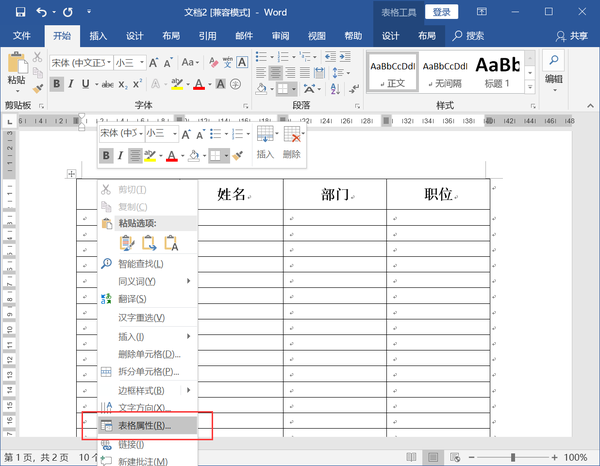Click the Clear Formatting eraser icon

point(214,62)
